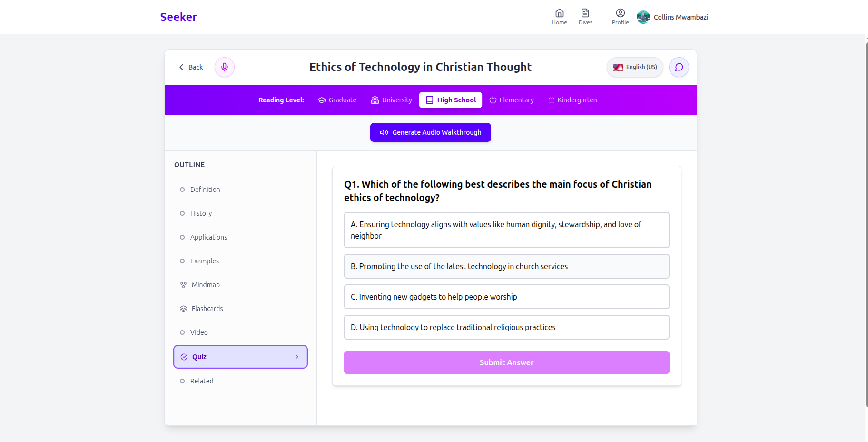The image size is (868, 442).
Task: Click the graduation cap icon beside Graduate
Action: click(322, 100)
